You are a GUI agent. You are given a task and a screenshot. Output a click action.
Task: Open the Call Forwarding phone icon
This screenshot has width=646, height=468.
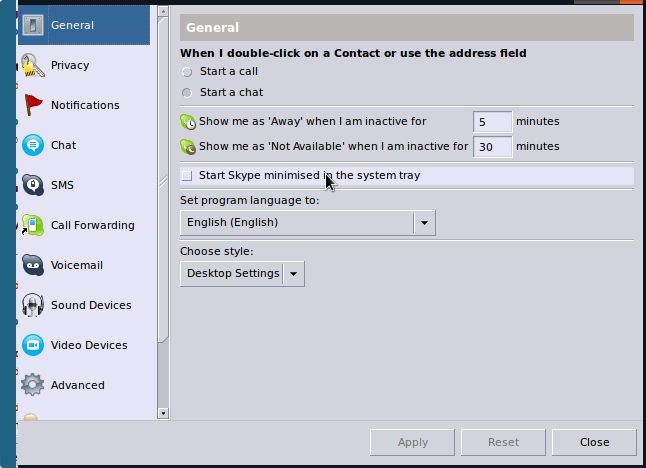(x=33, y=225)
